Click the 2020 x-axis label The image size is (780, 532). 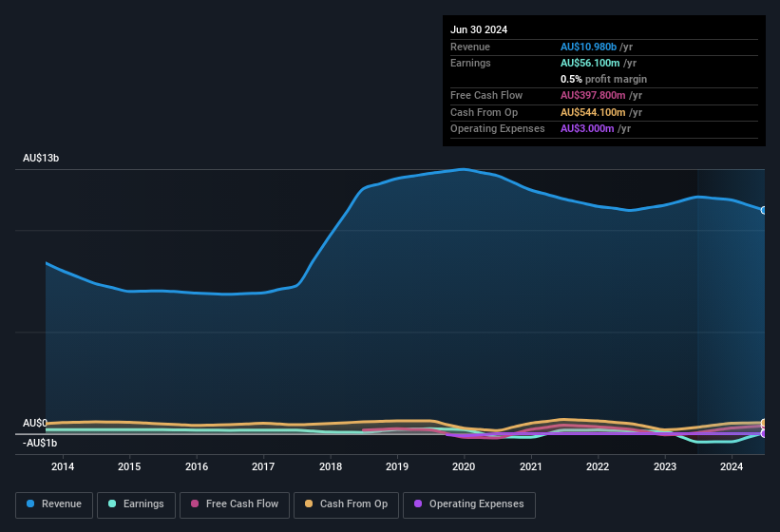[464, 466]
